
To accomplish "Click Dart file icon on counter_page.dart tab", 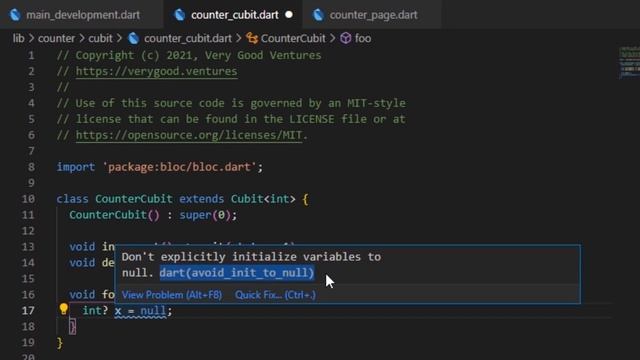I will coord(318,15).
